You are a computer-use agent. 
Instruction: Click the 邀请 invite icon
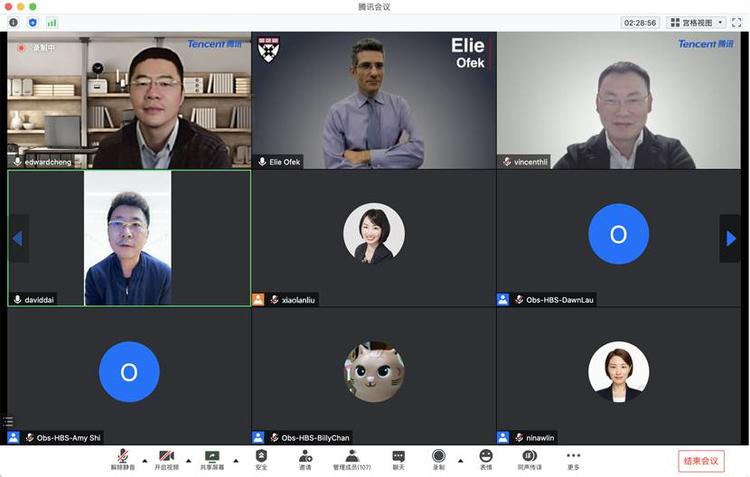pos(305,460)
